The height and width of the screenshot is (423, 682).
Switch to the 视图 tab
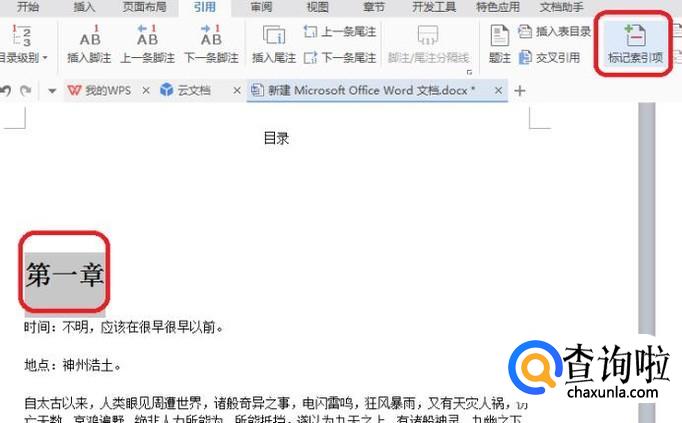point(318,7)
